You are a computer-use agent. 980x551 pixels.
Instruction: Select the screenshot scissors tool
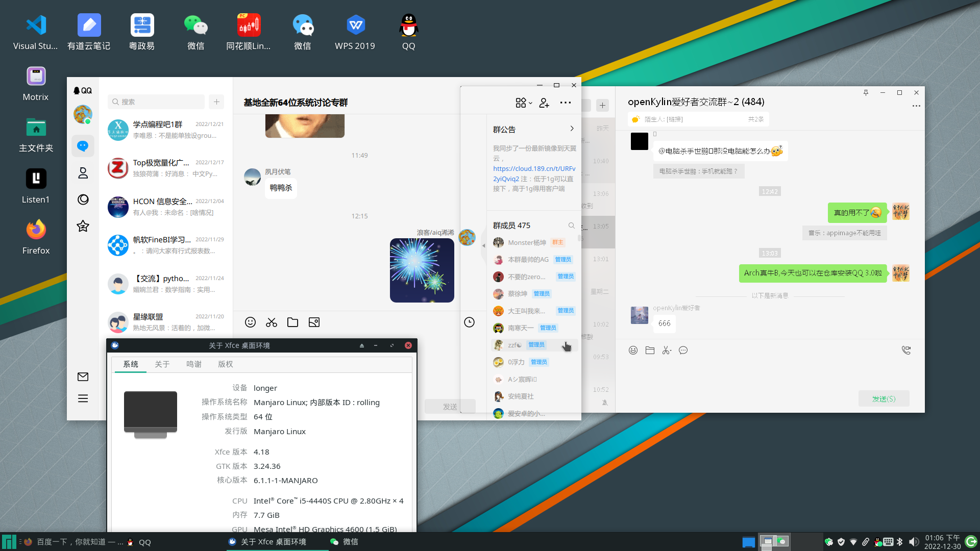(x=271, y=322)
